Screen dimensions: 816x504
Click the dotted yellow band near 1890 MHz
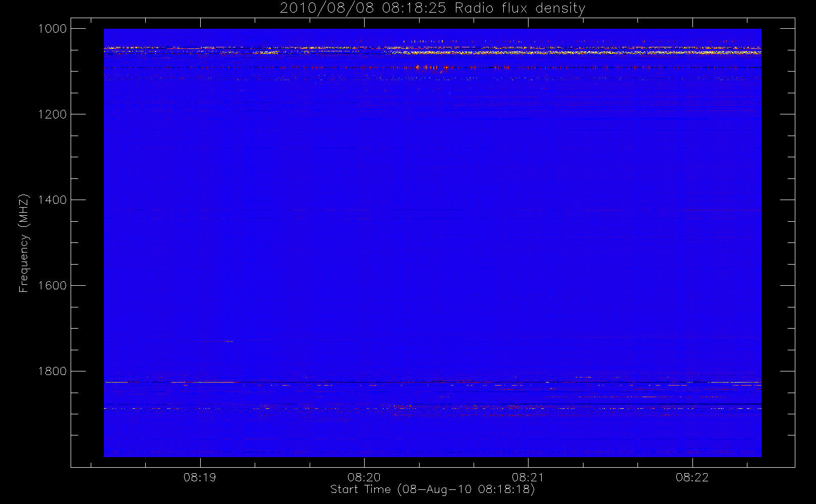pos(432,408)
